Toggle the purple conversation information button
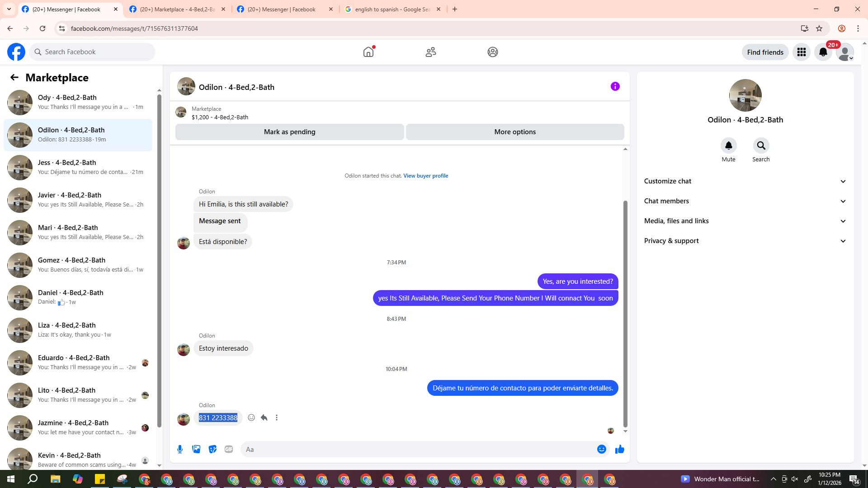 pyautogui.click(x=615, y=86)
